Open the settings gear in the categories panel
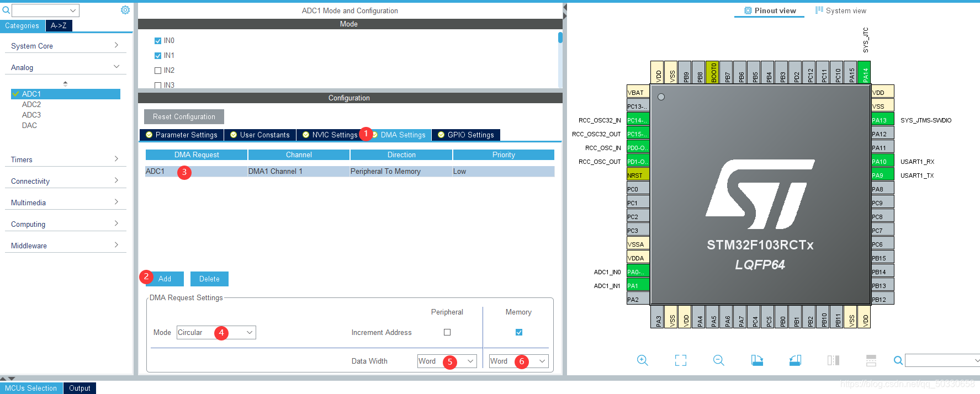This screenshot has height=394, width=980. [125, 10]
